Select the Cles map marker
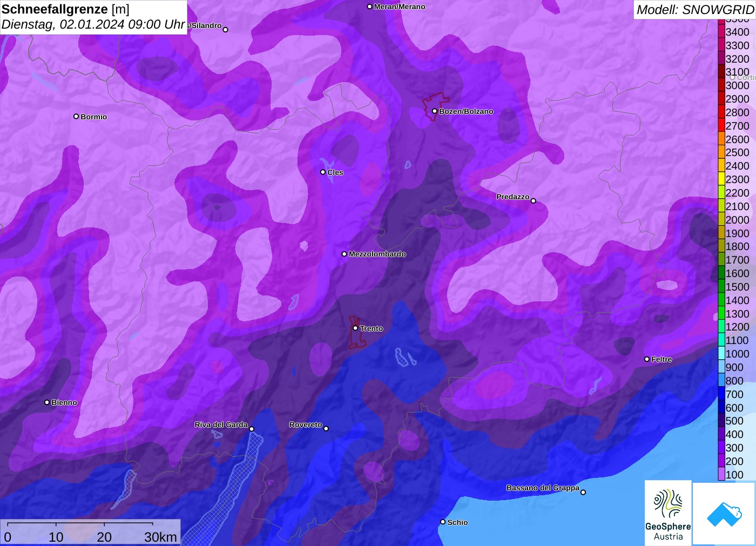The image size is (756, 546). (323, 172)
